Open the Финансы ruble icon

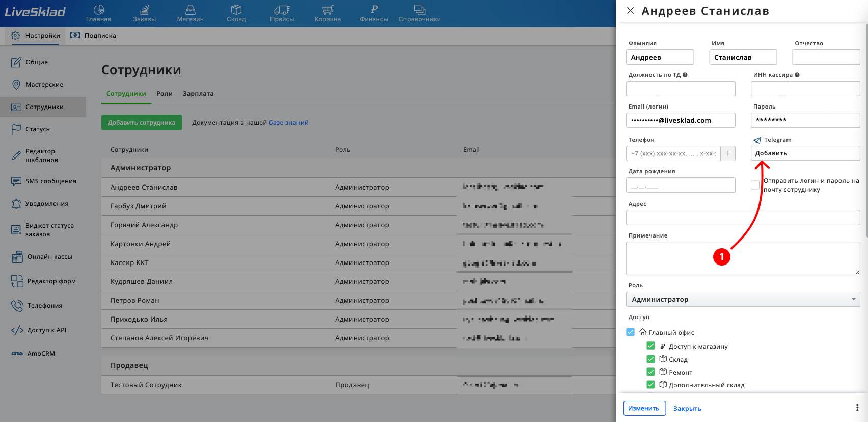pyautogui.click(x=374, y=13)
